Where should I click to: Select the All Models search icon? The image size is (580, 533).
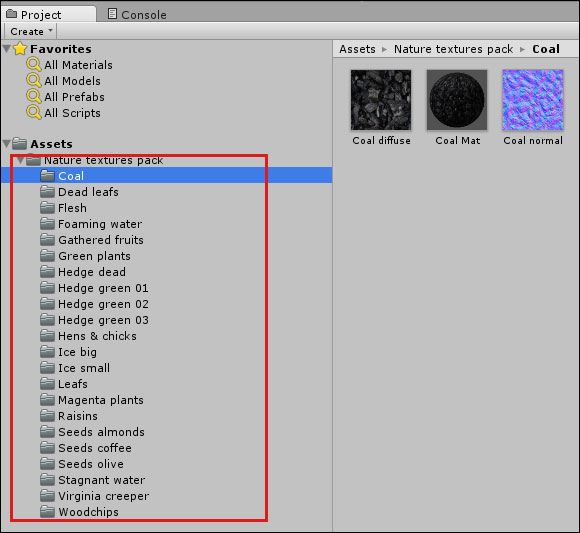tap(33, 80)
